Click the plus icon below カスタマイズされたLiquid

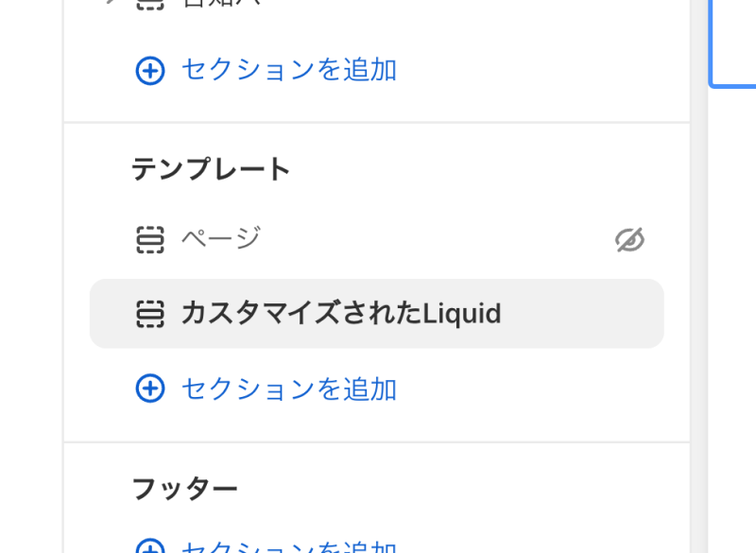click(150, 389)
